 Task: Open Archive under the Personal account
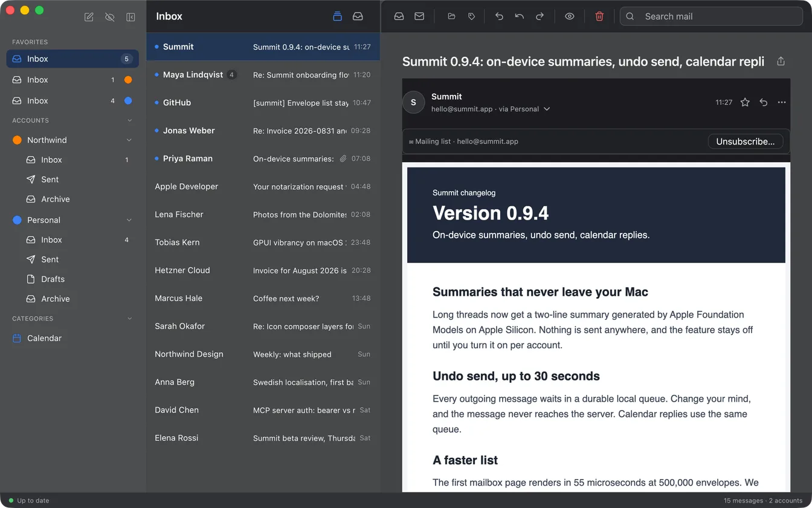point(72,299)
